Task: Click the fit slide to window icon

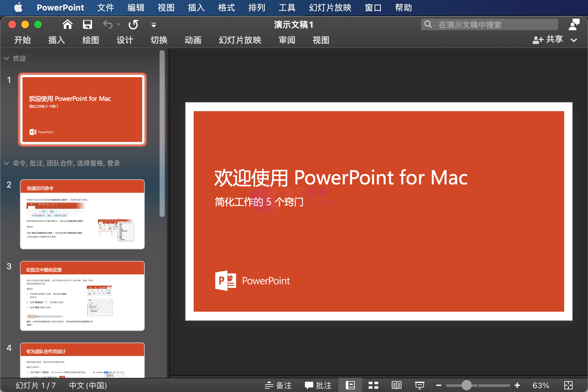Action: (x=568, y=385)
